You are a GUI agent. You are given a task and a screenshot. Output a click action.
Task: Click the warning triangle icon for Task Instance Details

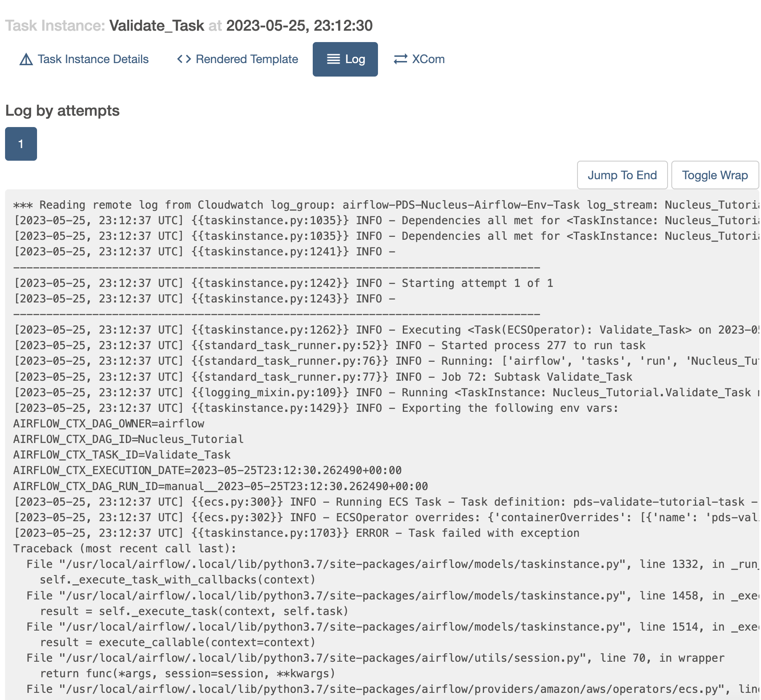tap(26, 59)
